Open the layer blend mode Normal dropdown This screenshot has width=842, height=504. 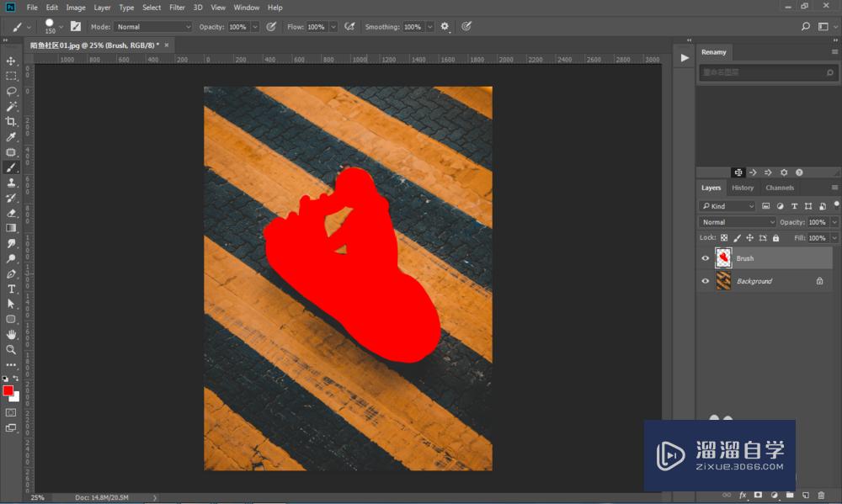click(x=738, y=222)
